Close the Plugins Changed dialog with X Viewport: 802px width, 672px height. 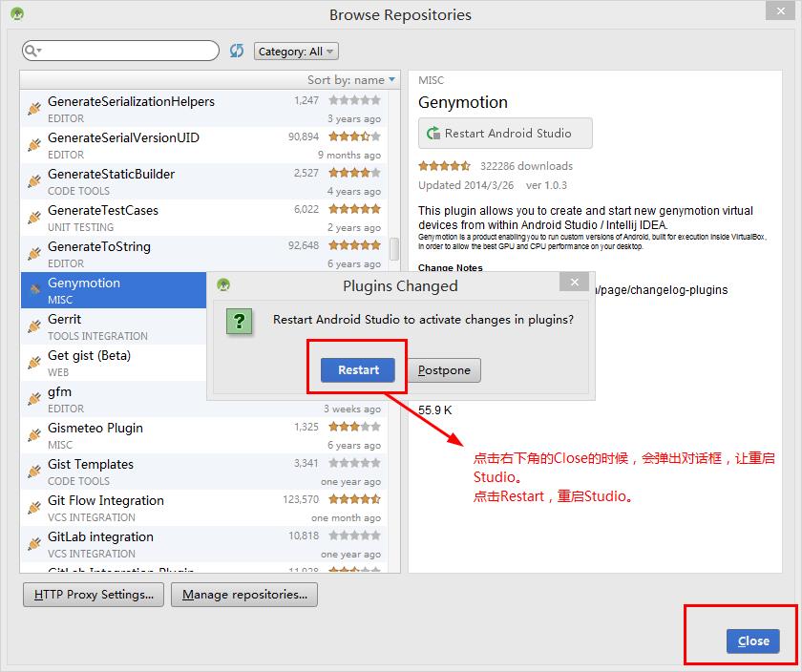tap(575, 282)
